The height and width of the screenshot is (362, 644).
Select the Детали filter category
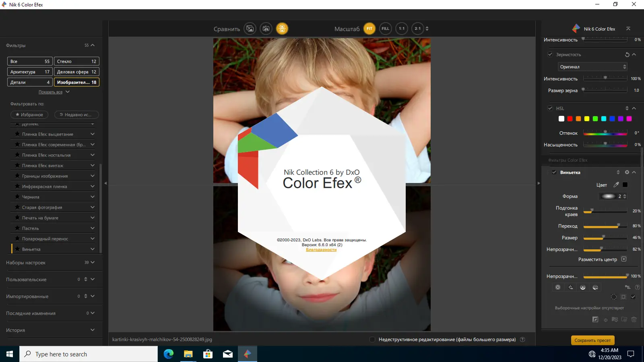[x=30, y=82]
